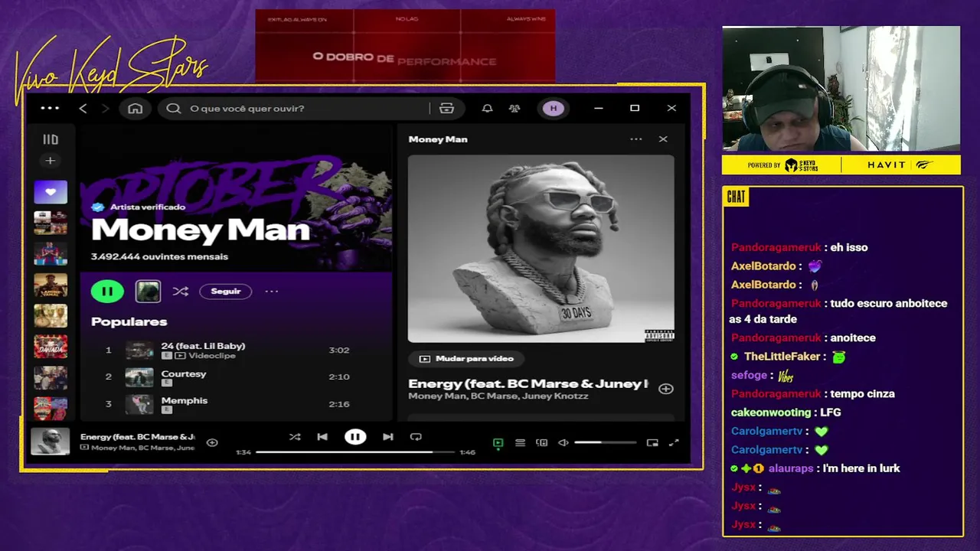Add current song via bottom bar plus icon

212,442
